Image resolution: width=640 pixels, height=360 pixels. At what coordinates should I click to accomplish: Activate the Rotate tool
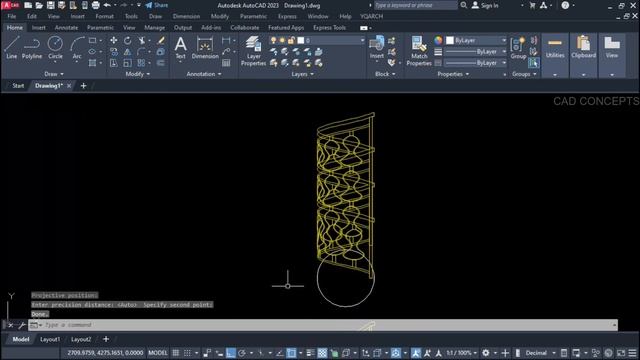click(x=128, y=40)
